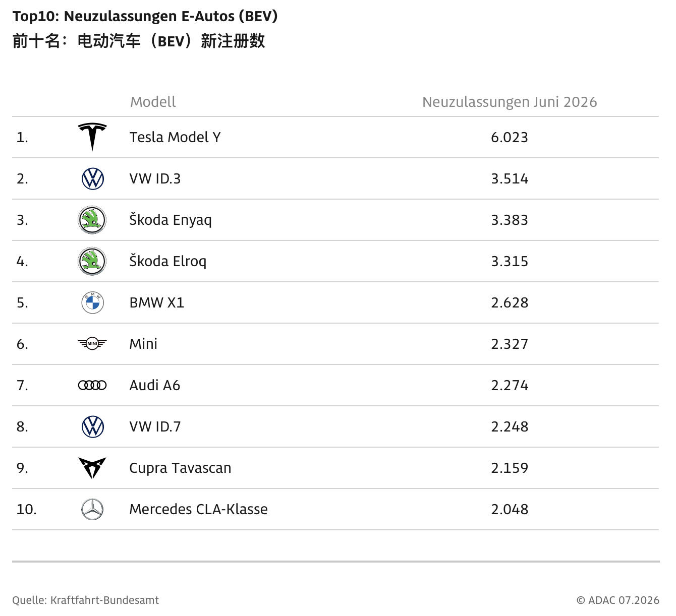Click the 2.628 value for BMW X1
The width and height of the screenshot is (676, 616).
[x=510, y=302]
